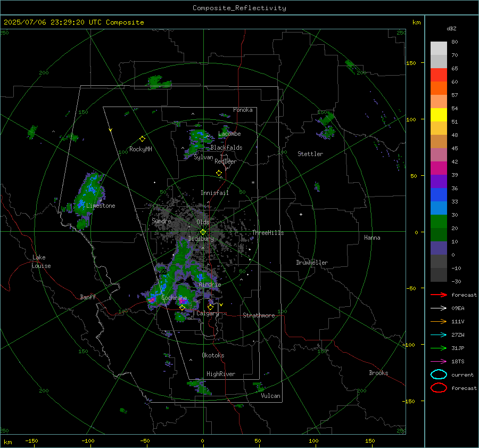Screen dimensions: 479x448
Task: Click the red forecast arrow in legend
Action: [x=439, y=295]
